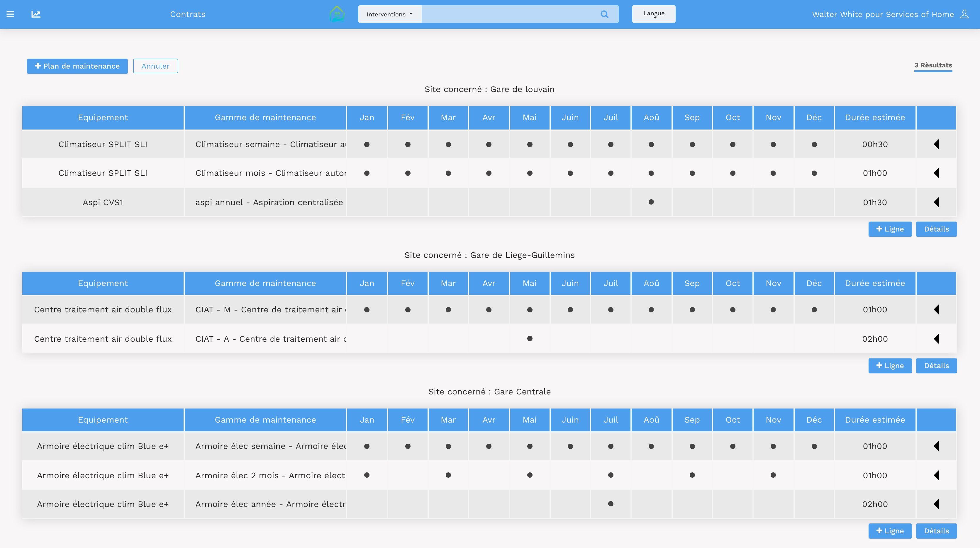Click the user profile icon top right
Screen dimensions: 980x548
point(964,14)
